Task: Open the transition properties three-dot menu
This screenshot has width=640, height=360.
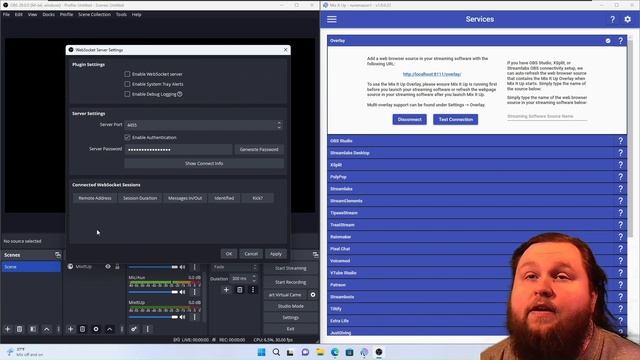Action: 253,290
